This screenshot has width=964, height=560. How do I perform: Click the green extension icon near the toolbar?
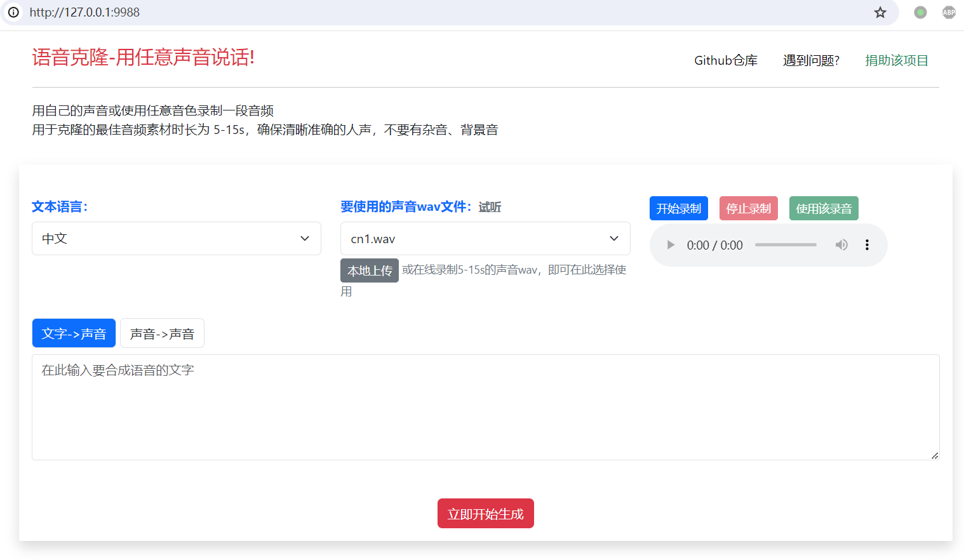[x=920, y=12]
